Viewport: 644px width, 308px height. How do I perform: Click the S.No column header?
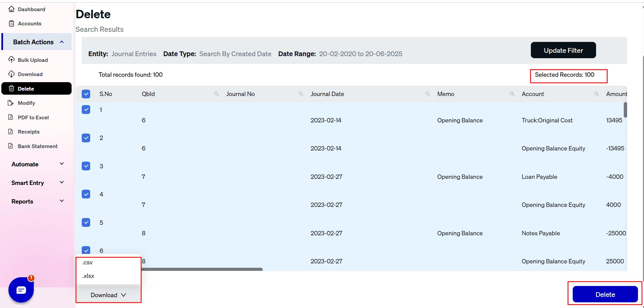(106, 94)
